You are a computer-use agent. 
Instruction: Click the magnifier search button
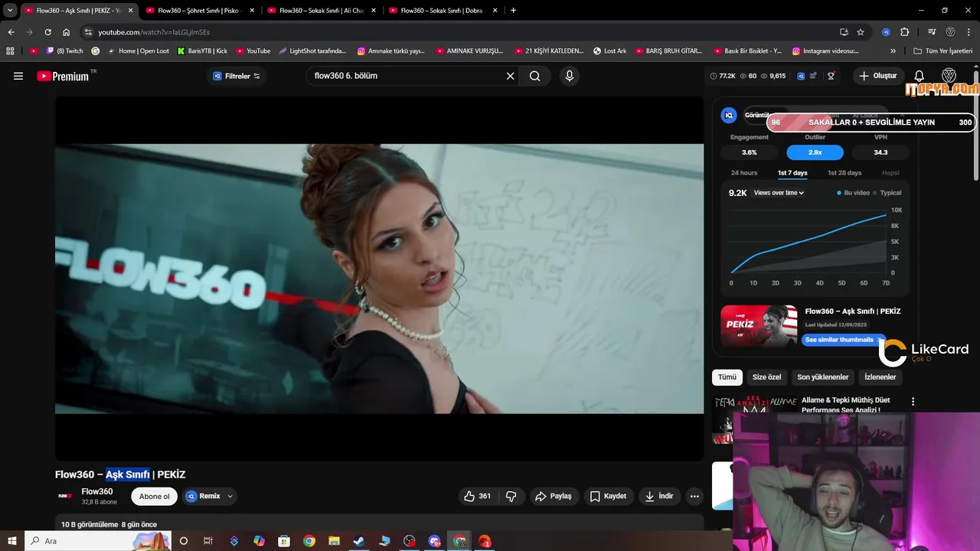pyautogui.click(x=534, y=76)
